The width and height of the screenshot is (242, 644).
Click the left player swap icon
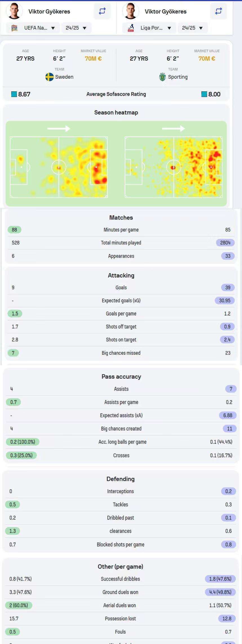tap(102, 11)
